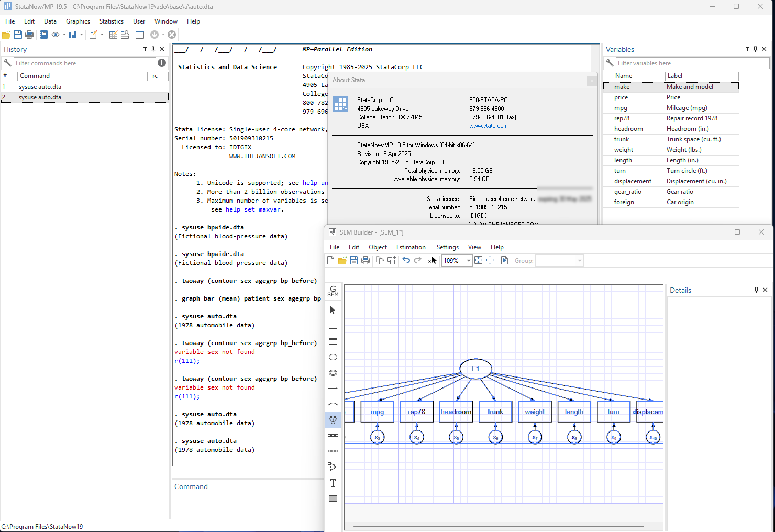Click SEM Builder horizontal scrollbar

[499, 526]
